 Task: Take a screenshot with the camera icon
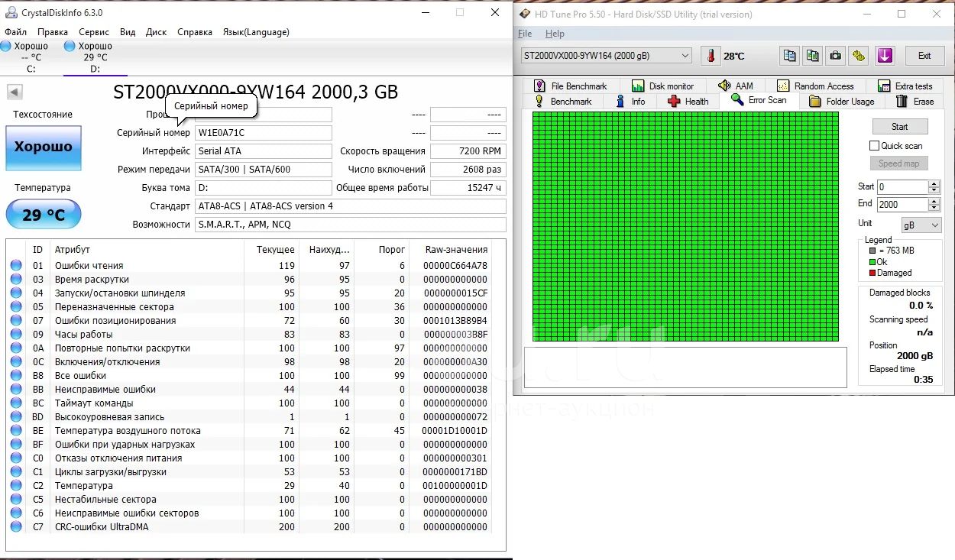point(837,56)
